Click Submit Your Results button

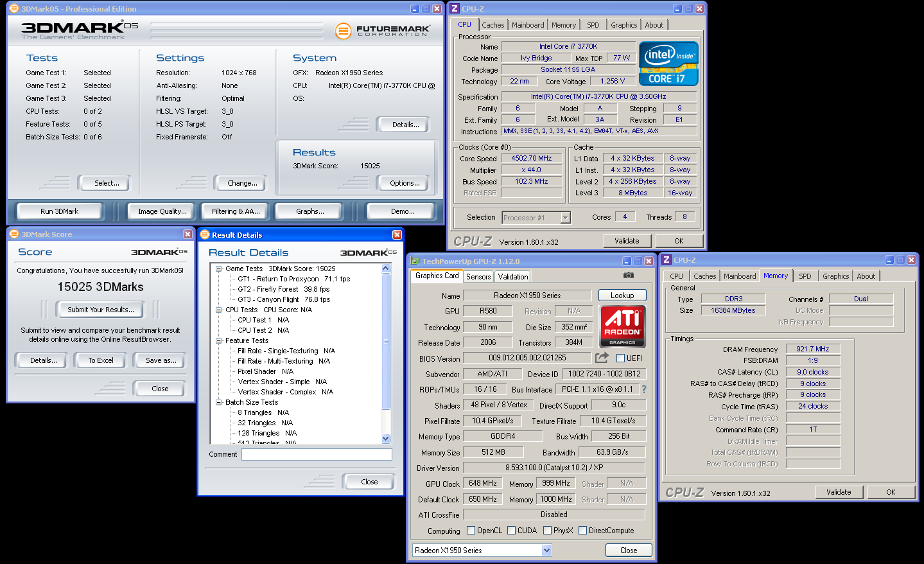(101, 310)
